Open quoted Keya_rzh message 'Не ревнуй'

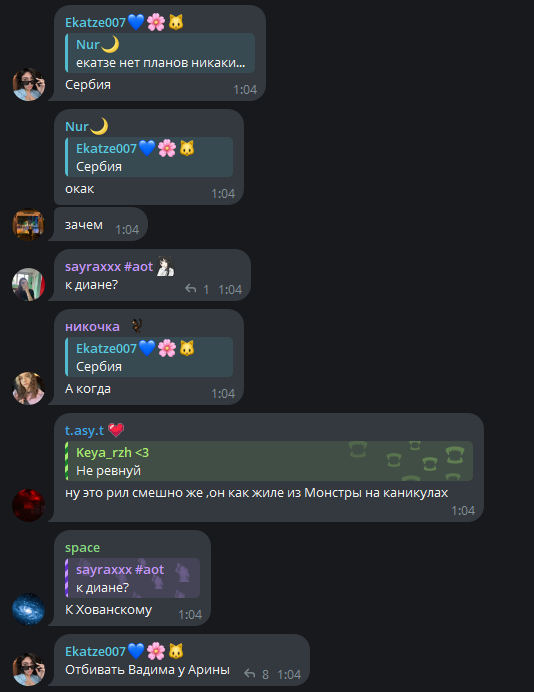click(x=269, y=461)
